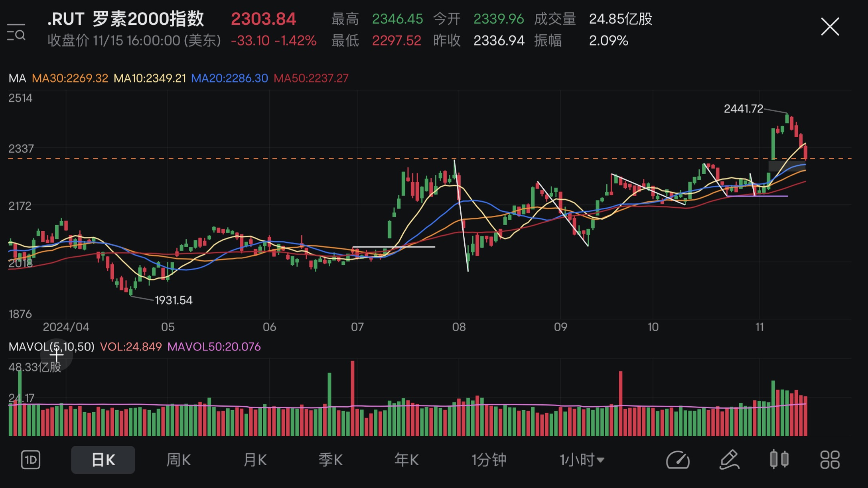The height and width of the screenshot is (488, 868).
Task: Click the 今开 2339.96 open value
Action: (479, 19)
